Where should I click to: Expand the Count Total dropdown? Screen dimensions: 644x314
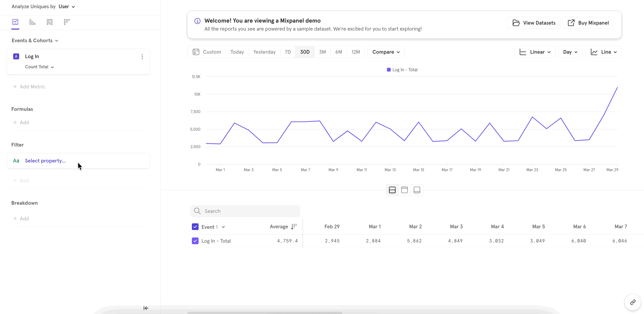(39, 67)
